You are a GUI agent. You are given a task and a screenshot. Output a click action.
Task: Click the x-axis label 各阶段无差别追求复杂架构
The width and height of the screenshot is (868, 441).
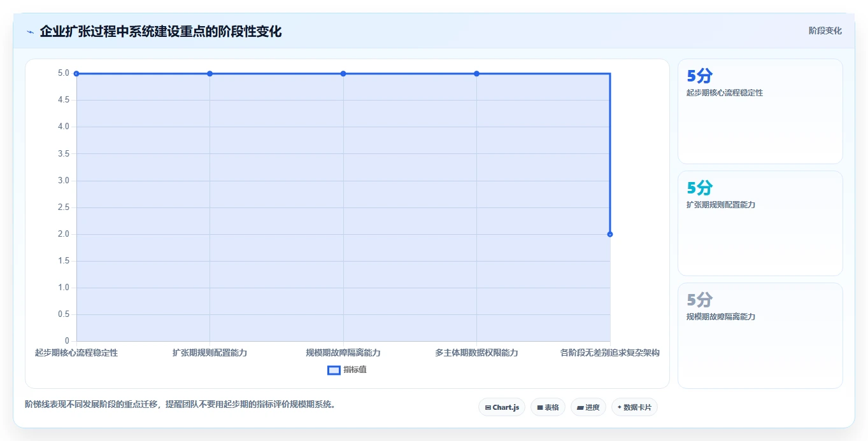pyautogui.click(x=610, y=353)
